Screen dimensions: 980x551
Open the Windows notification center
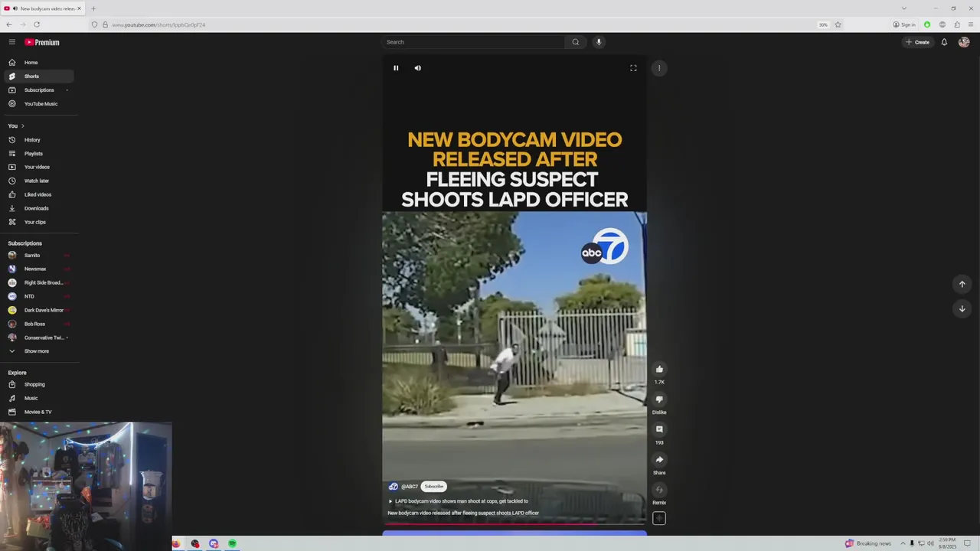[968, 543]
